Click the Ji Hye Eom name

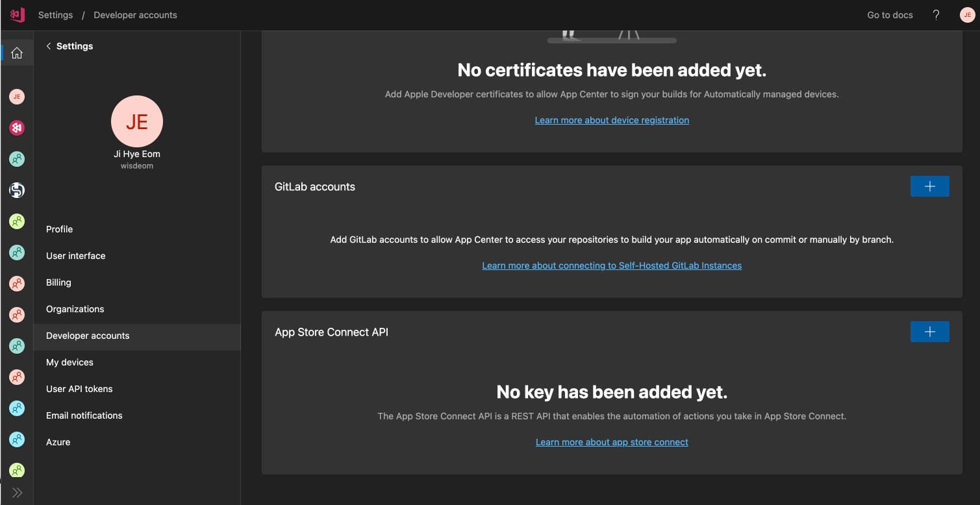(137, 154)
